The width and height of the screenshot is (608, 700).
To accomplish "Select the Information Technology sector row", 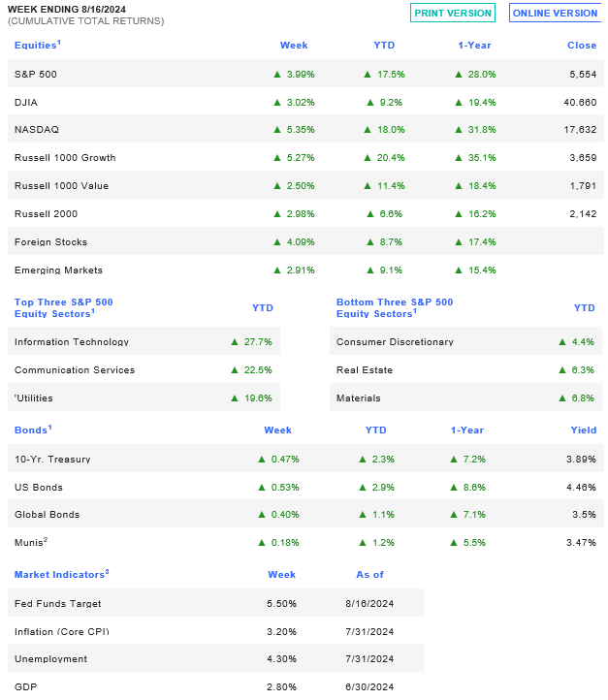I will pyautogui.click(x=144, y=341).
